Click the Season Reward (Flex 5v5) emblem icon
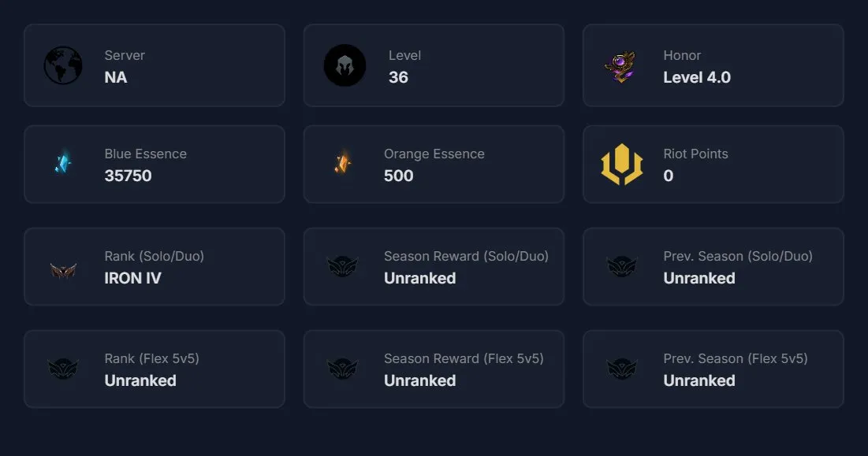Image resolution: width=868 pixels, height=456 pixels. point(343,369)
